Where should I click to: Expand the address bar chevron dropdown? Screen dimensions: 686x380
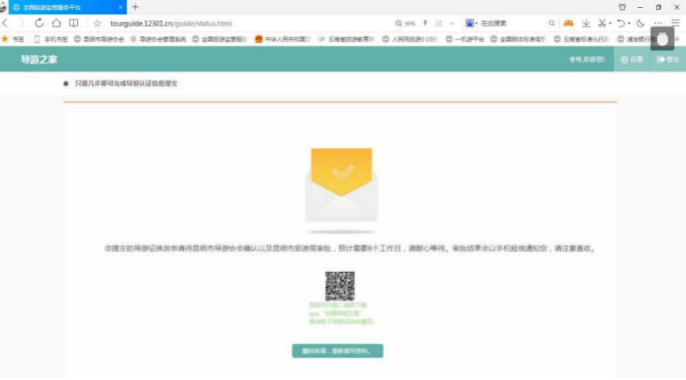coord(452,23)
